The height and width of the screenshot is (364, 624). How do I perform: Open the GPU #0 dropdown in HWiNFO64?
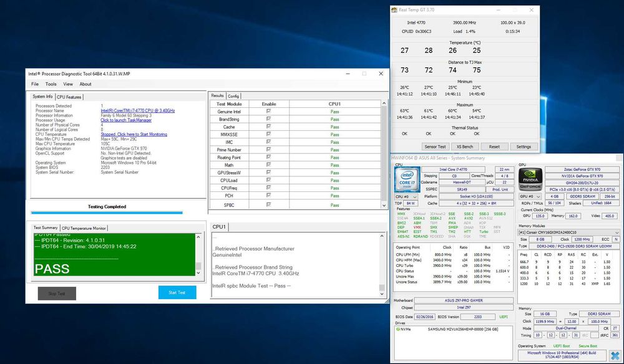click(x=530, y=196)
